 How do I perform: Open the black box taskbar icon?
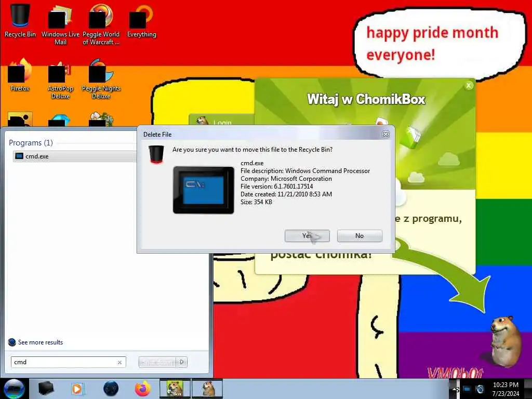[x=46, y=389]
